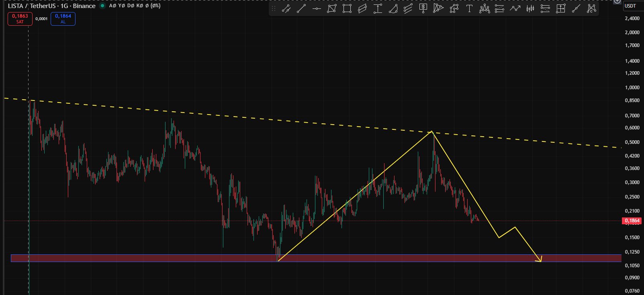The width and height of the screenshot is (644, 295).
Task: Click the red 0,1864 current price label
Action: (x=632, y=221)
